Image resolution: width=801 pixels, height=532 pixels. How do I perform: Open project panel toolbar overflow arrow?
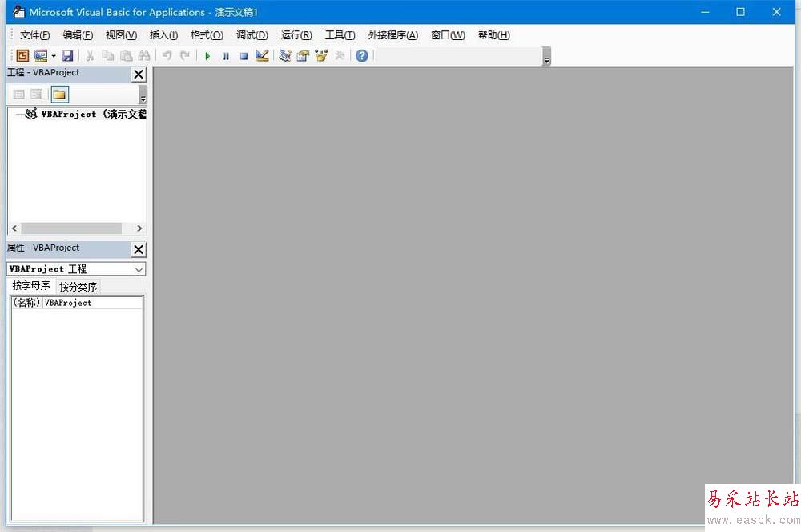(143, 95)
